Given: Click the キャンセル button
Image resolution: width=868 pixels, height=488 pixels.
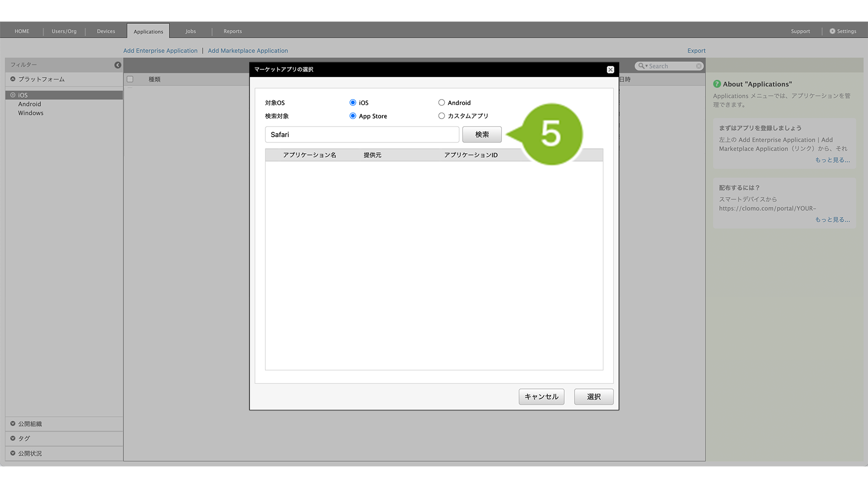Looking at the screenshot, I should [x=541, y=397].
